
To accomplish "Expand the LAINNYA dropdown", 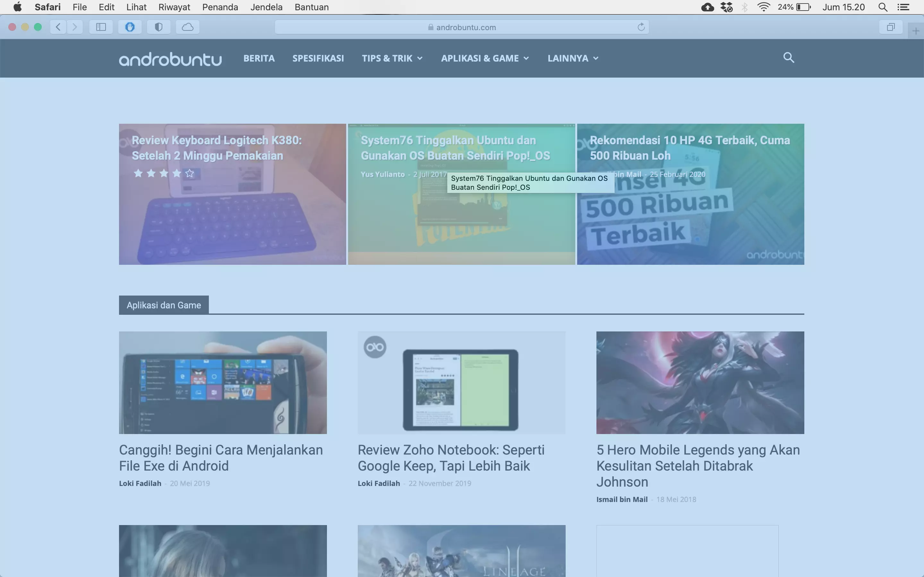I will (x=572, y=58).
